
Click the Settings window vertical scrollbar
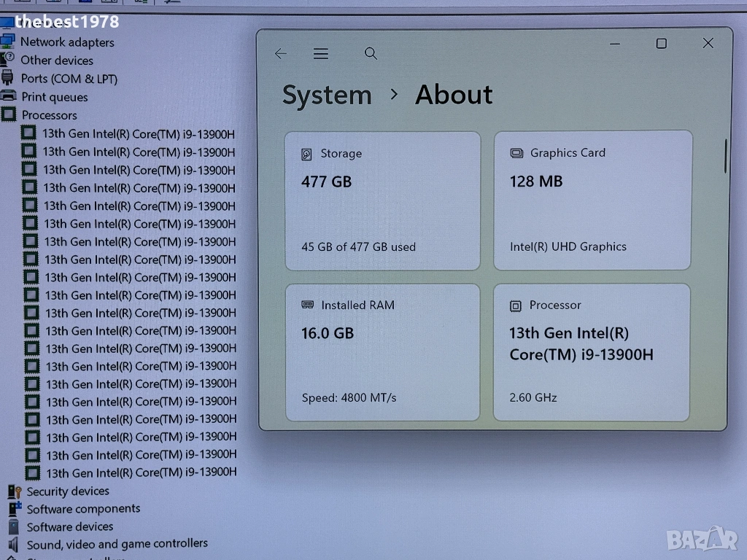tap(725, 156)
